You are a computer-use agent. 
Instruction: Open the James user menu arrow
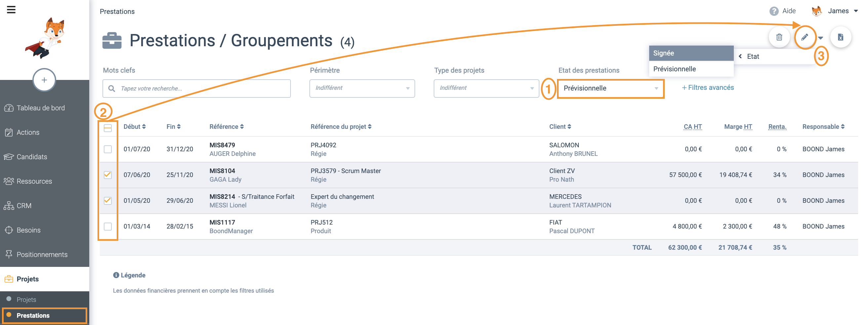(856, 11)
